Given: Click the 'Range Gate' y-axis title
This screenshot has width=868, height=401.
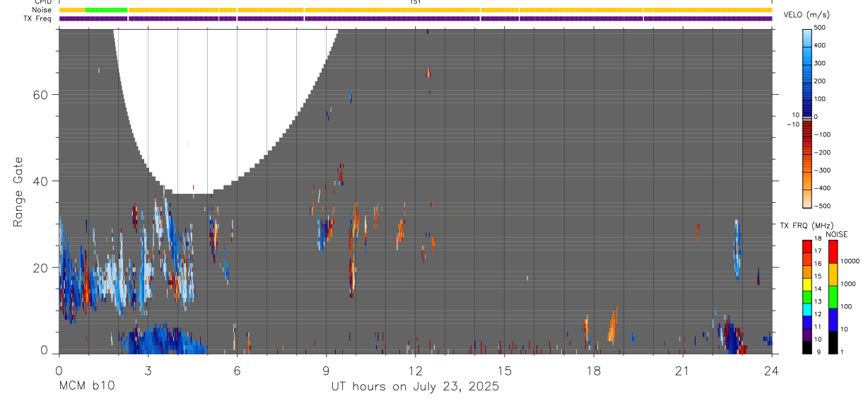Looking at the screenshot, I should click(x=18, y=192).
